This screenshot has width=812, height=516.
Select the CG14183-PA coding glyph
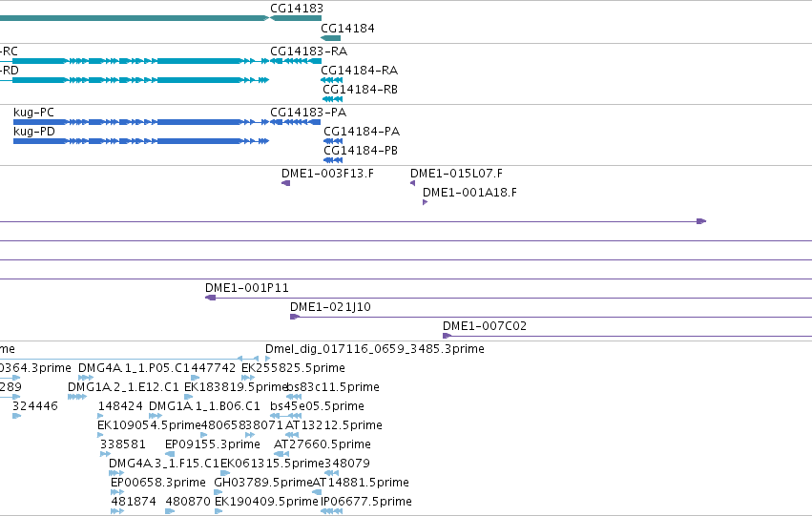tap(295, 122)
